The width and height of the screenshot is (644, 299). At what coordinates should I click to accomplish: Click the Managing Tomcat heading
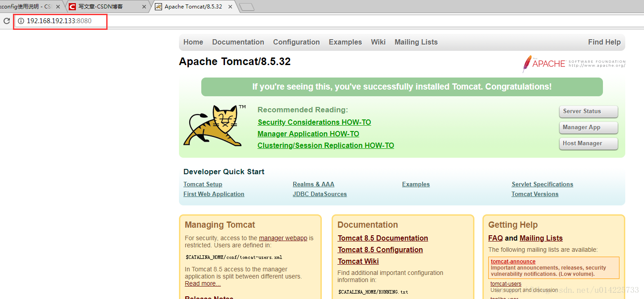pos(220,225)
